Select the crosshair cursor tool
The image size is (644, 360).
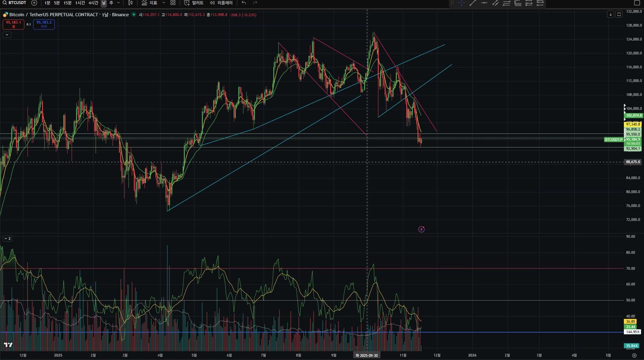coord(462,3)
